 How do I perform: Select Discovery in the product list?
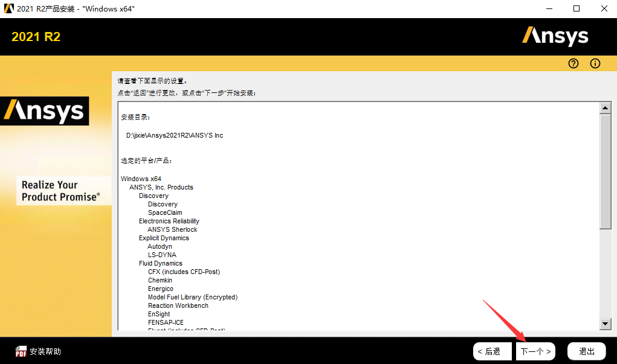tap(163, 204)
